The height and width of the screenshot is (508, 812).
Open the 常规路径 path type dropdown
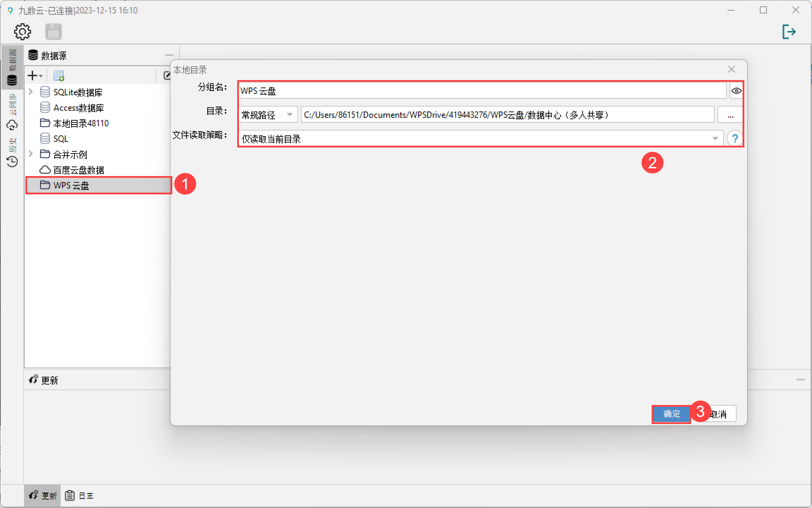(x=268, y=115)
